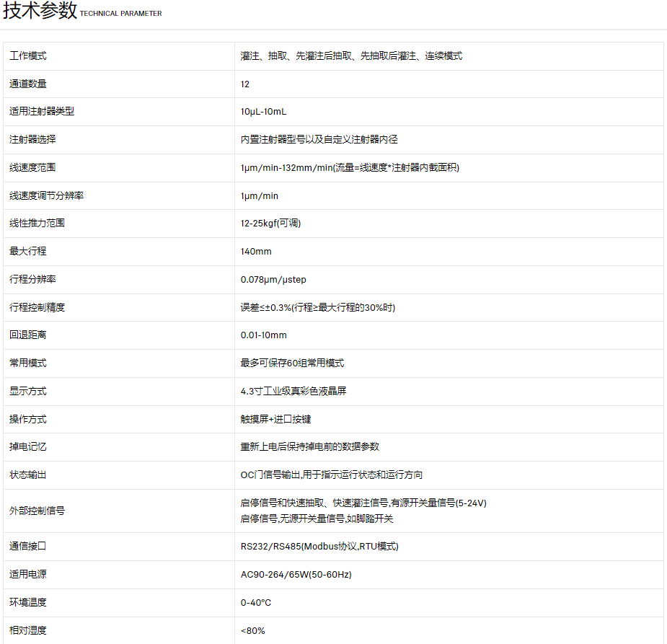Click the 线速度调节分辨率 label
Viewport: 667px width, 644px height.
point(46,196)
